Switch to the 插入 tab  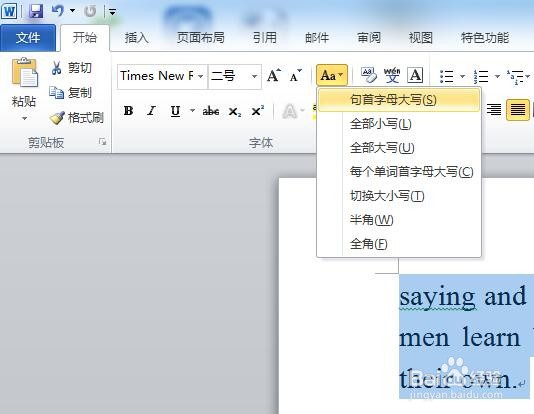click(137, 37)
